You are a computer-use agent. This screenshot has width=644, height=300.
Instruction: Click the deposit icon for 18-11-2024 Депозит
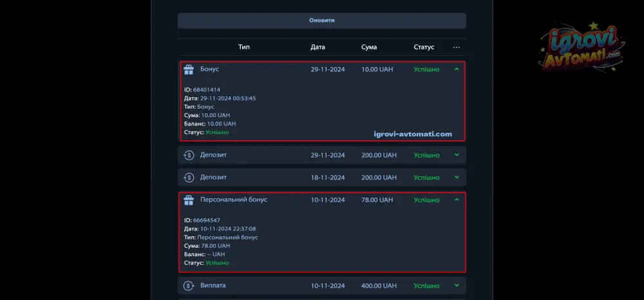(x=189, y=177)
